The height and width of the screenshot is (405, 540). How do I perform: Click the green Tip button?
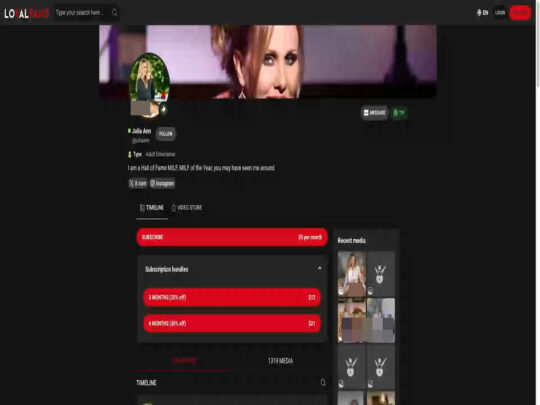[x=399, y=113]
